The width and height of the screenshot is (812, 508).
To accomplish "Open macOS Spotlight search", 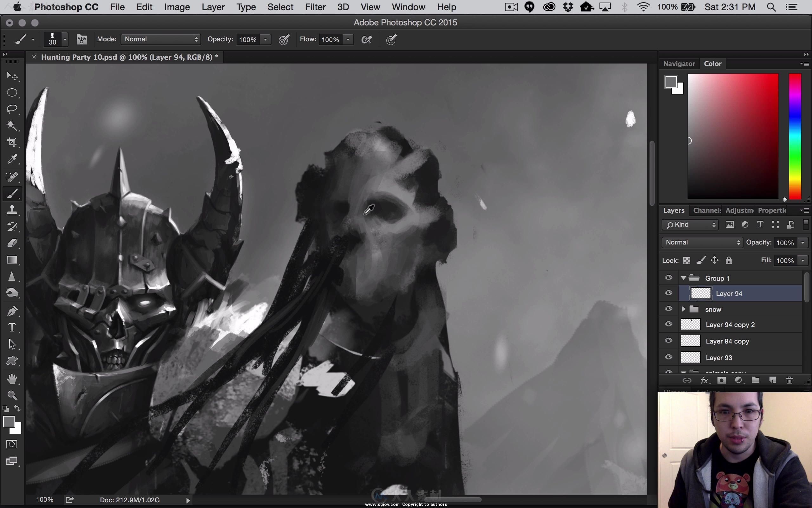I will tap(771, 7).
